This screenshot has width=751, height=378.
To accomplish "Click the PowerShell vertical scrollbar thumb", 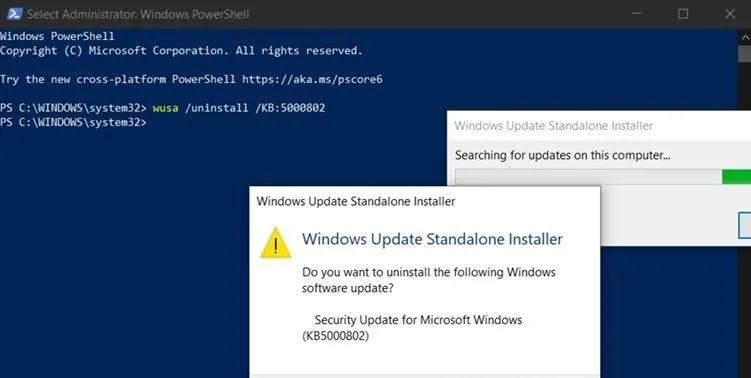I will (x=745, y=54).
